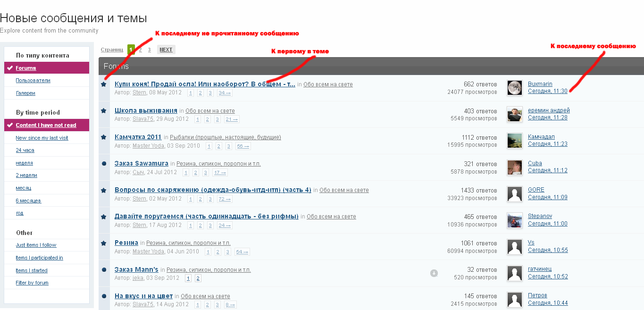This screenshot has height=310, width=644.
Task: Open 'Сегодня, 11:30' last post link
Action: [x=547, y=91]
